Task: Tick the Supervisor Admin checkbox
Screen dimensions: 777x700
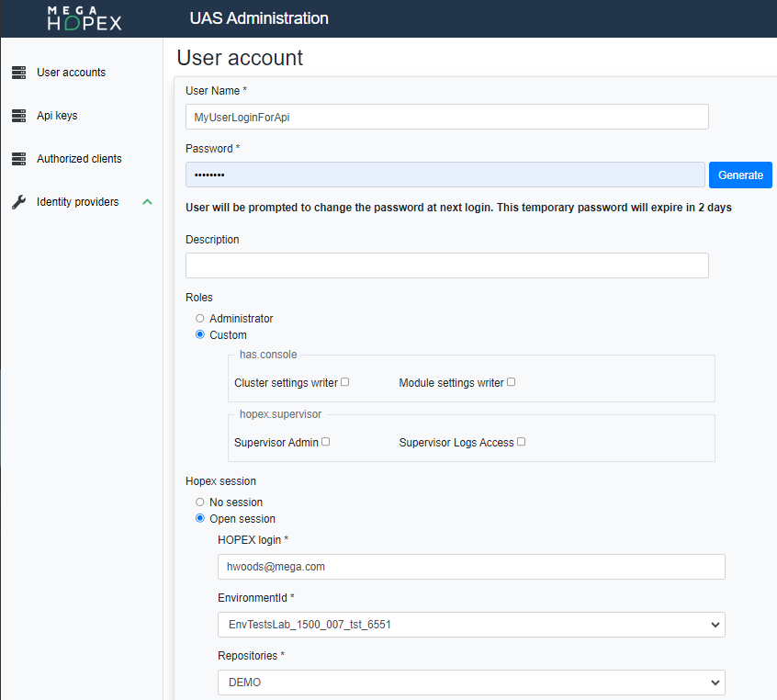Action: click(x=325, y=442)
